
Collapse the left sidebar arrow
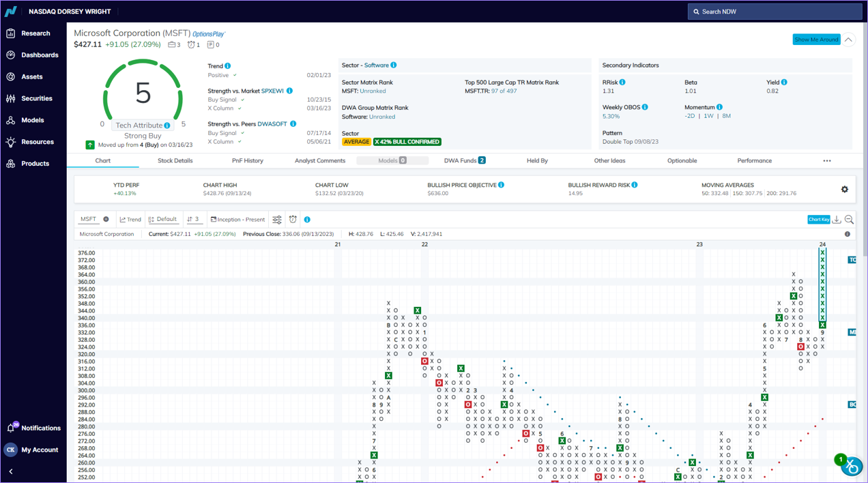(x=11, y=471)
